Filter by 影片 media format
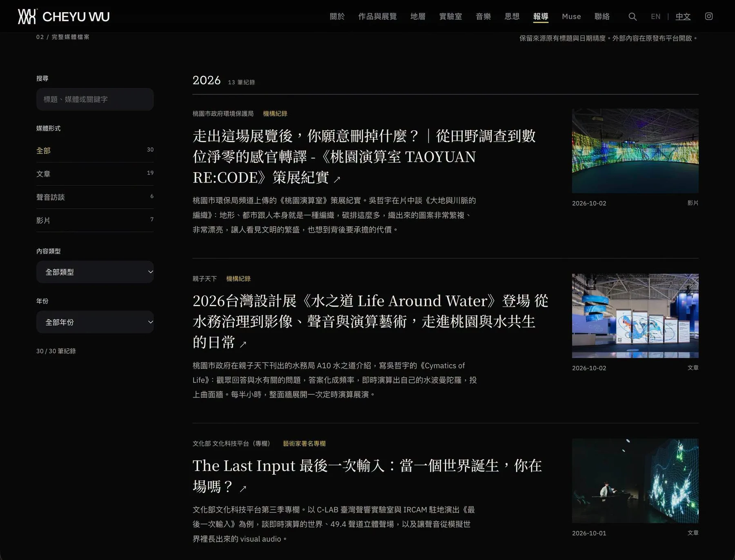Viewport: 735px width, 560px height. pos(95,220)
